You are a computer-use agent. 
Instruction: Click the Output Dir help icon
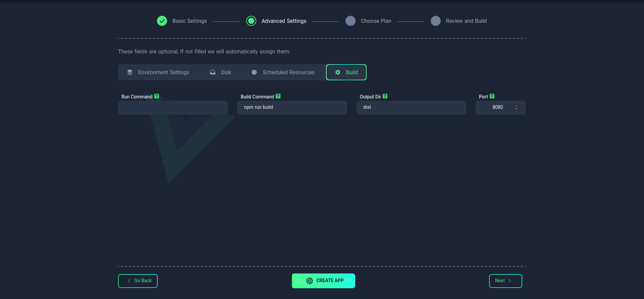click(x=385, y=96)
